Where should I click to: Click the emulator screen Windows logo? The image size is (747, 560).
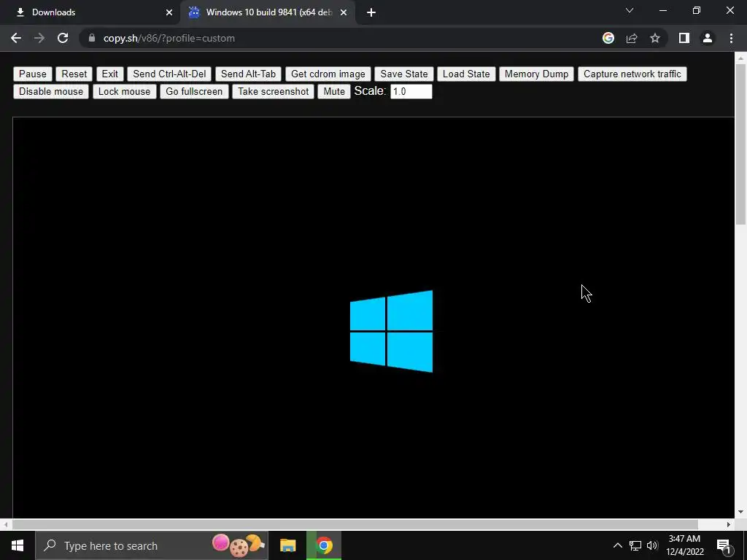[x=391, y=332]
